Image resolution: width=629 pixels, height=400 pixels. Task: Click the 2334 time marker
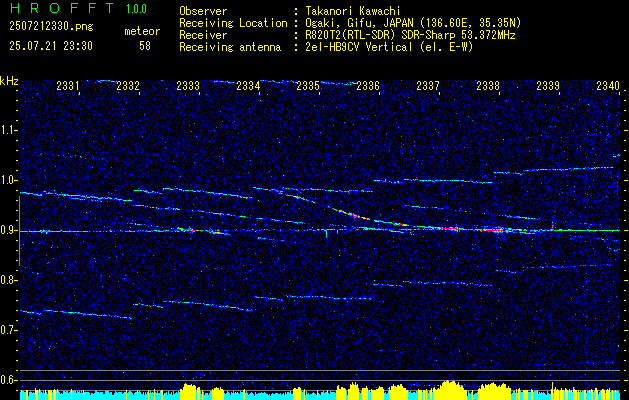(248, 85)
